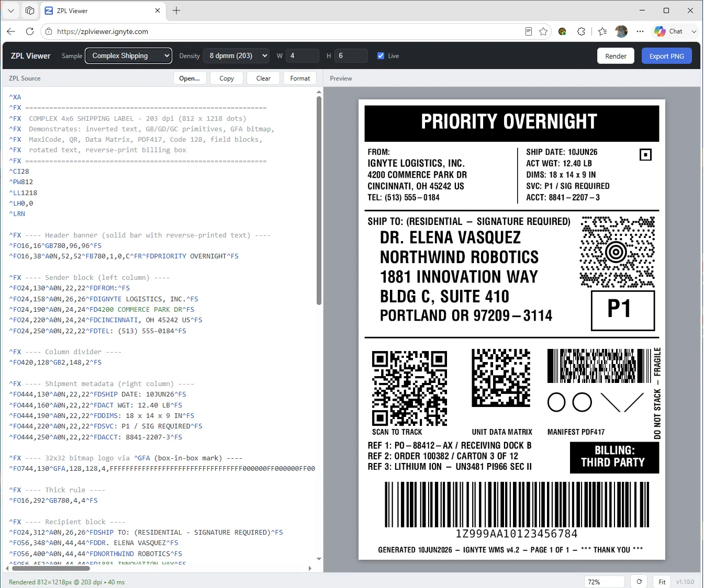
Task: View site information lock icon
Action: [x=49, y=31]
